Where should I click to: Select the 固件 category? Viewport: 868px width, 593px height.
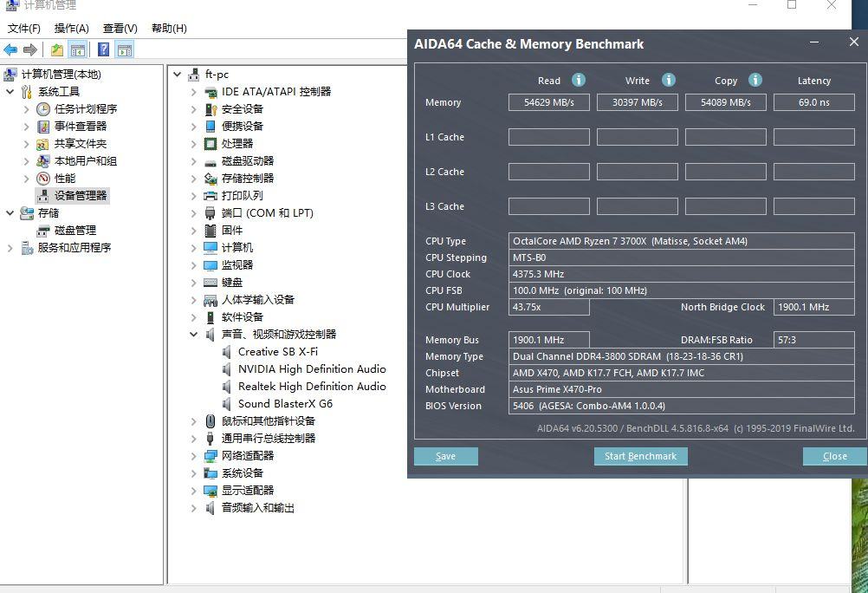[x=232, y=231]
